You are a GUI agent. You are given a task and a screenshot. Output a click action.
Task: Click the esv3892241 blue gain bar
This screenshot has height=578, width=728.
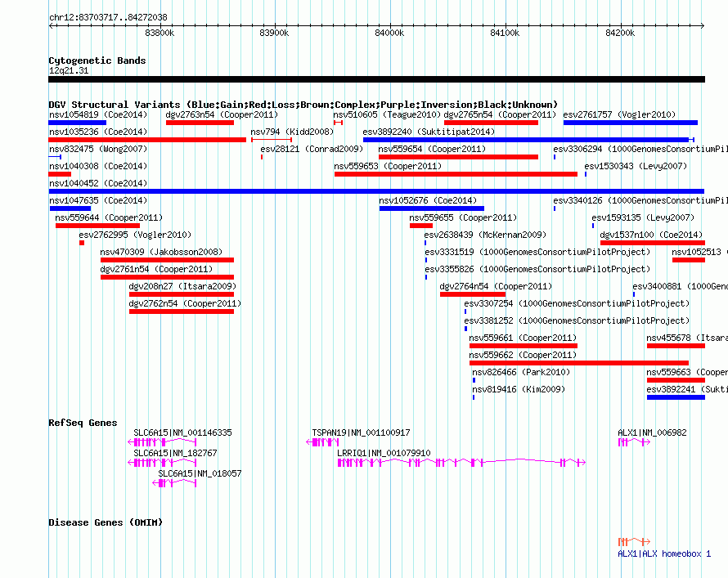click(x=676, y=397)
